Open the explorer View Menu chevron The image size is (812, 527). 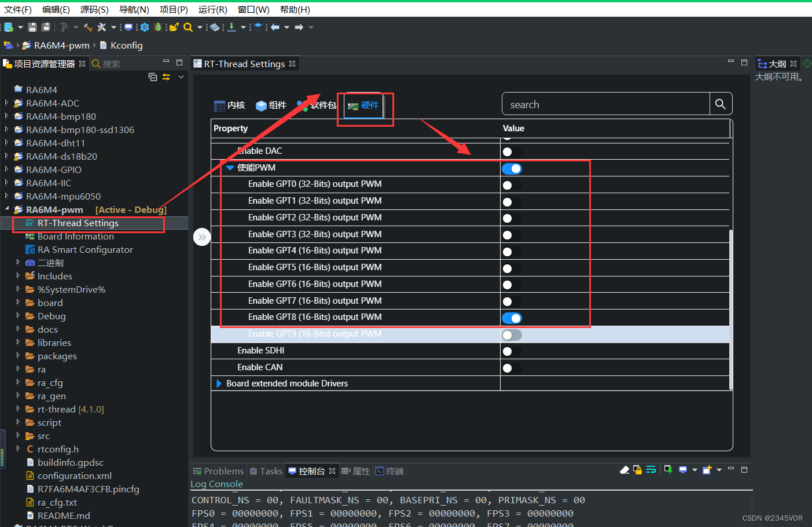click(181, 77)
